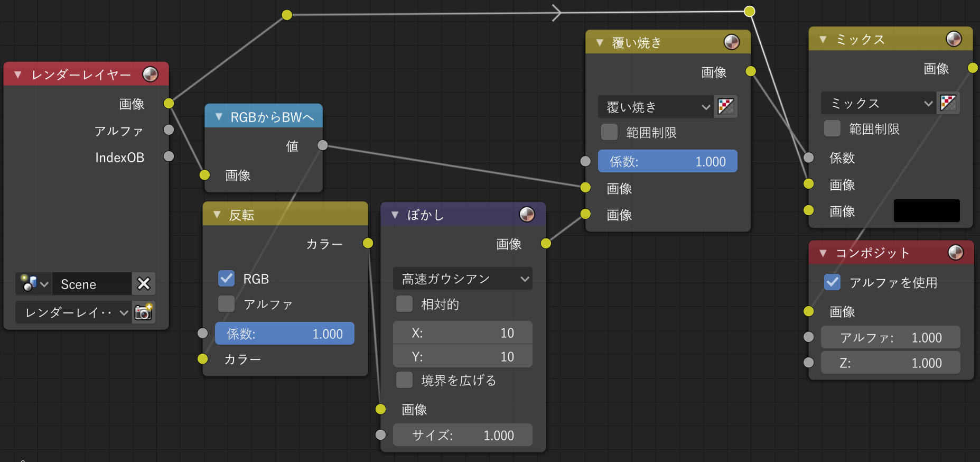980x462 pixels.
Task: Click 画像 input socket on コンポジット node
Action: (x=808, y=311)
